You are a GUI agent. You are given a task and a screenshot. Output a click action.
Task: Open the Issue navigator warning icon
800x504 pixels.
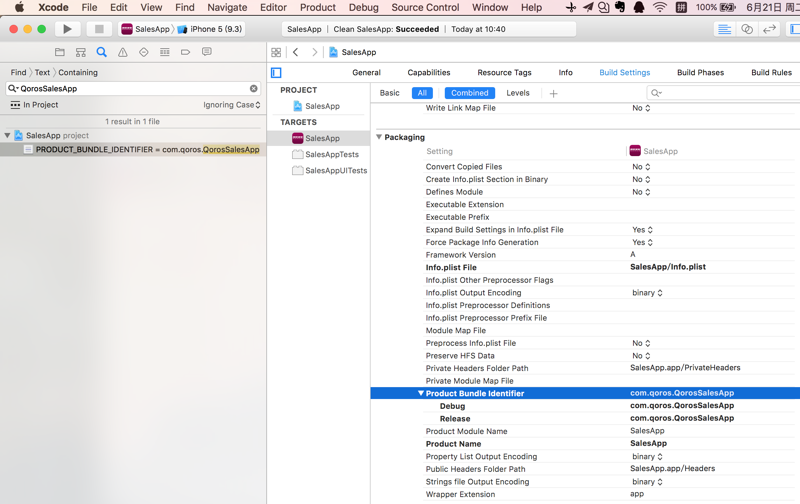[122, 52]
